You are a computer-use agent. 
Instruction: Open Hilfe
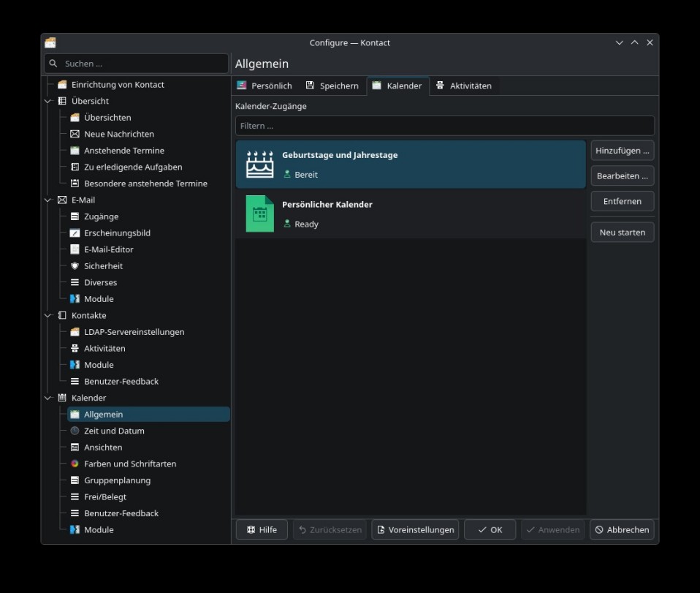coord(262,529)
